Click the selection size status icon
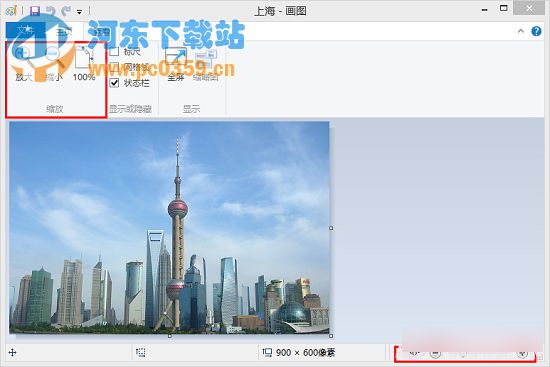Image resolution: width=550 pixels, height=367 pixels. click(141, 352)
